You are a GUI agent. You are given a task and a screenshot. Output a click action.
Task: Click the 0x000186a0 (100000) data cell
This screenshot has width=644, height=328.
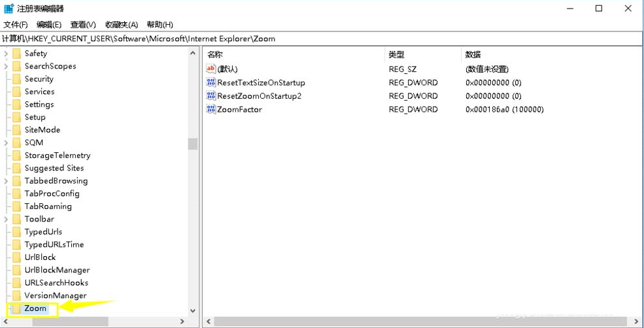coord(504,109)
